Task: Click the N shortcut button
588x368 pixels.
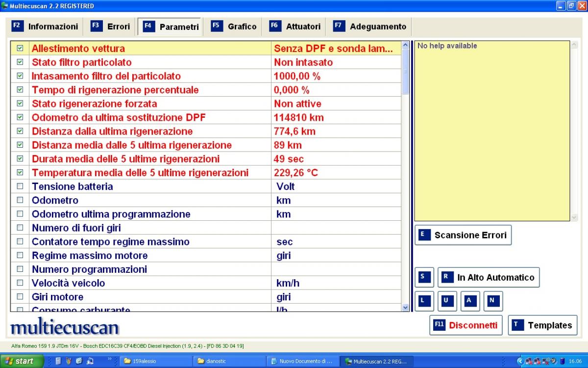Action: tap(493, 301)
